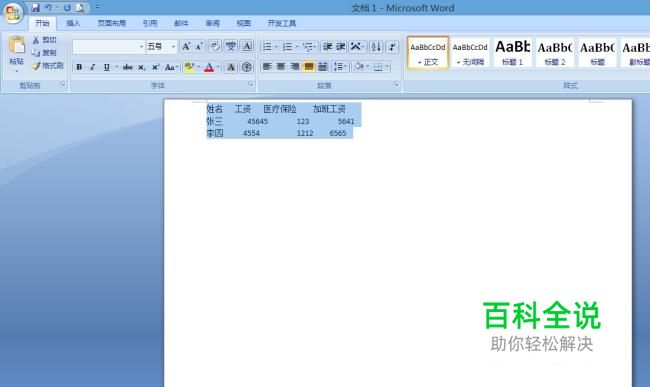Open print preview from Quick Access toolbar
Image resolution: width=650 pixels, height=387 pixels.
[80, 7]
